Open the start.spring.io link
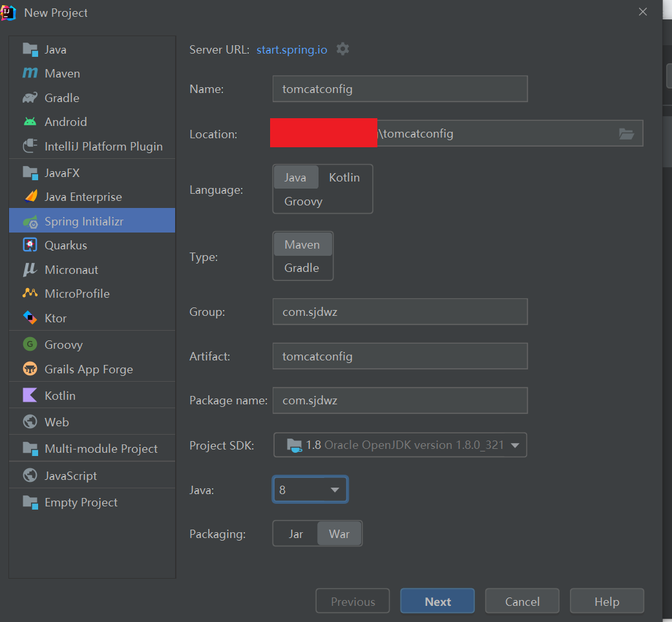 [292, 50]
